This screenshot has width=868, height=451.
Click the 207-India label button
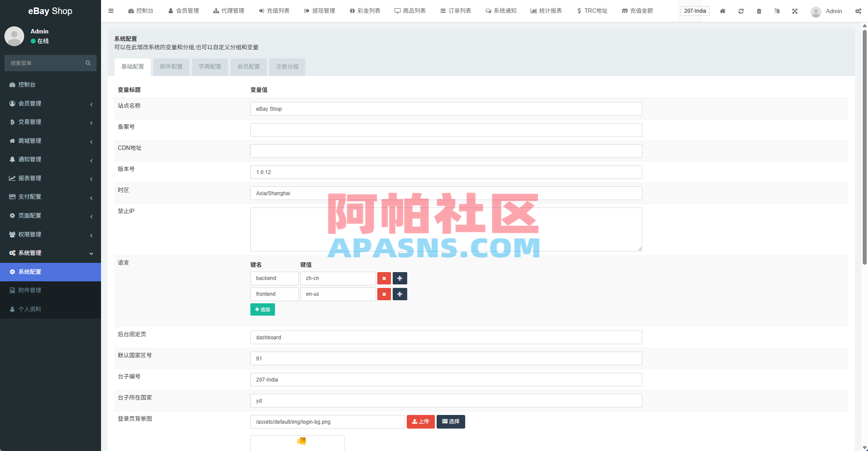695,11
